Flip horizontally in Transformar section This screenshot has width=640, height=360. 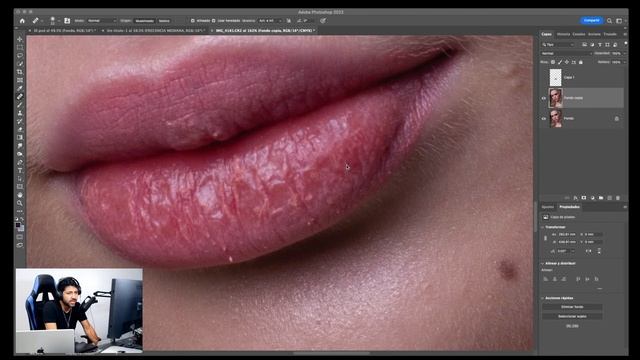[x=589, y=251]
